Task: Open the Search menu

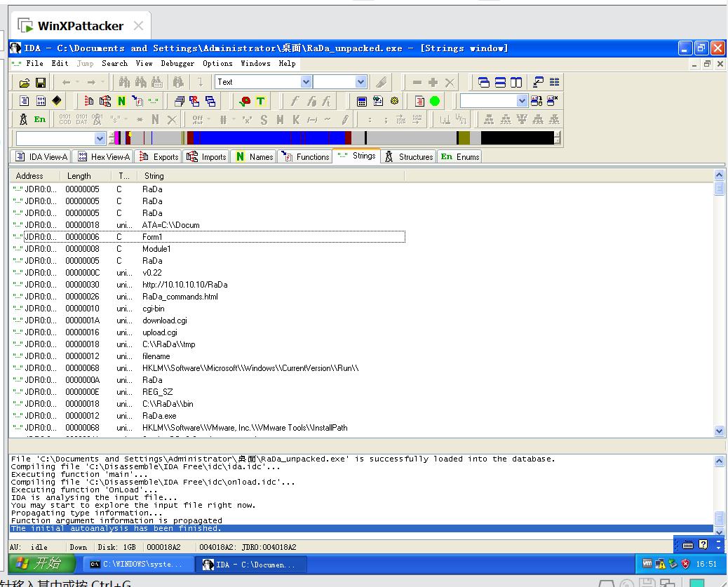Action: [x=115, y=64]
